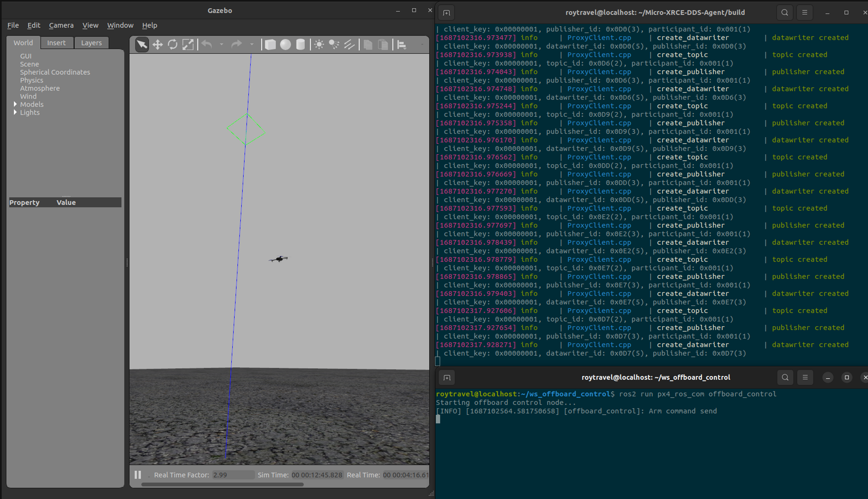
Task: Select the rotate mode tool
Action: click(173, 44)
